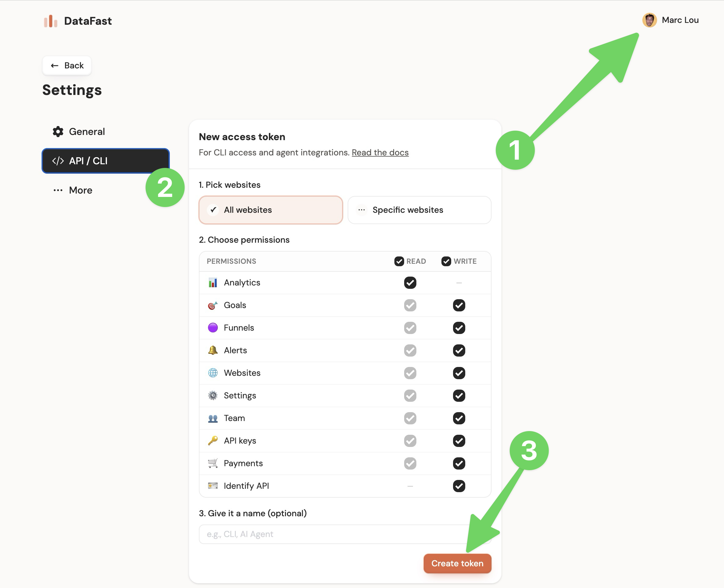Click the gear icon next to General
The height and width of the screenshot is (588, 724).
(58, 132)
